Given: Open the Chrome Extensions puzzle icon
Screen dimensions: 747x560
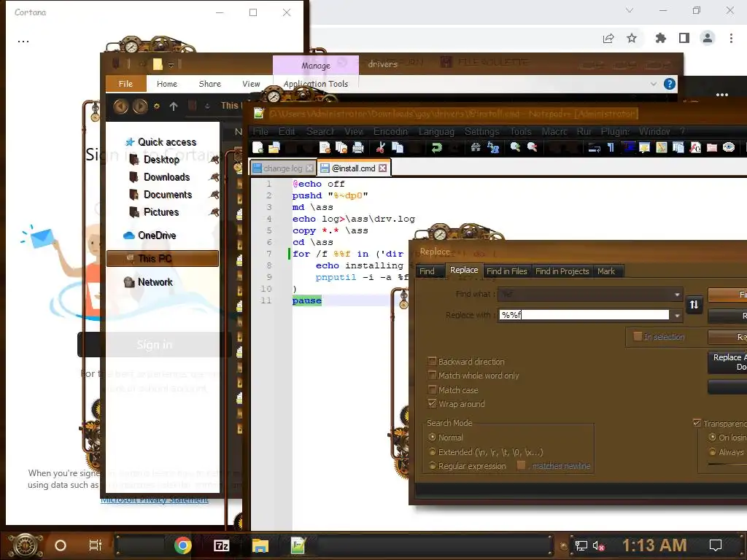Looking at the screenshot, I should 660,38.
